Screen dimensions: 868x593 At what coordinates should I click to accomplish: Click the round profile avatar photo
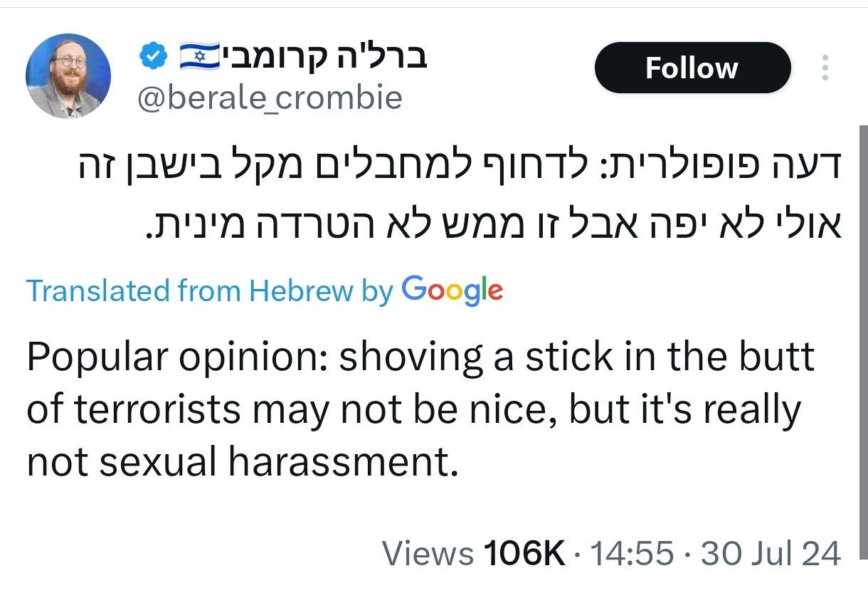pos(68,76)
